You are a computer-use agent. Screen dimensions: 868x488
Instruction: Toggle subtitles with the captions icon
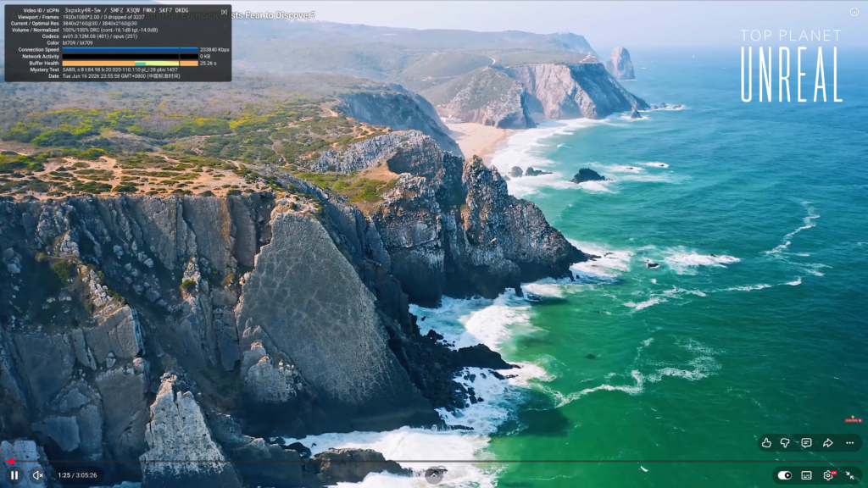807,475
